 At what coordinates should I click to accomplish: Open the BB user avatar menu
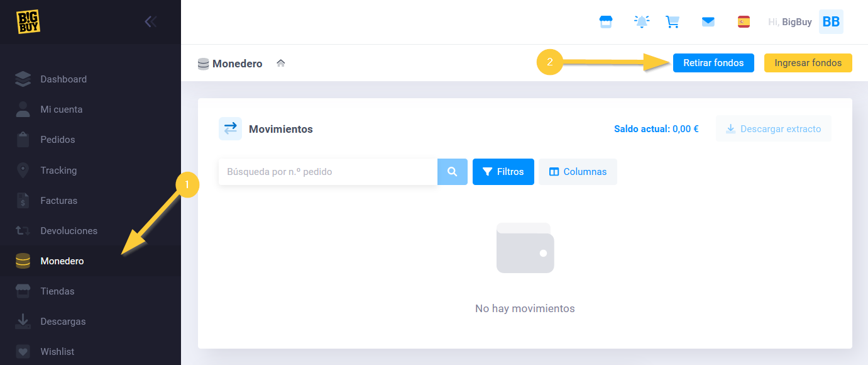pyautogui.click(x=831, y=22)
